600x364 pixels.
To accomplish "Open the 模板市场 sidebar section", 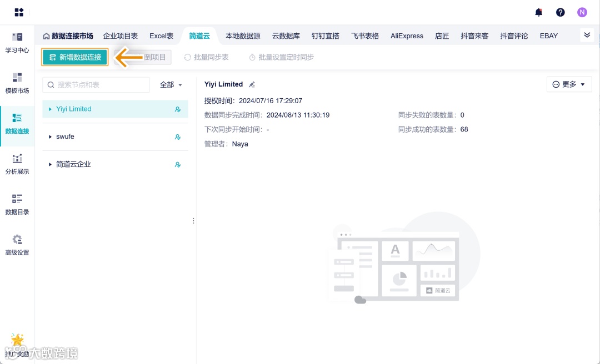I will coord(17,83).
